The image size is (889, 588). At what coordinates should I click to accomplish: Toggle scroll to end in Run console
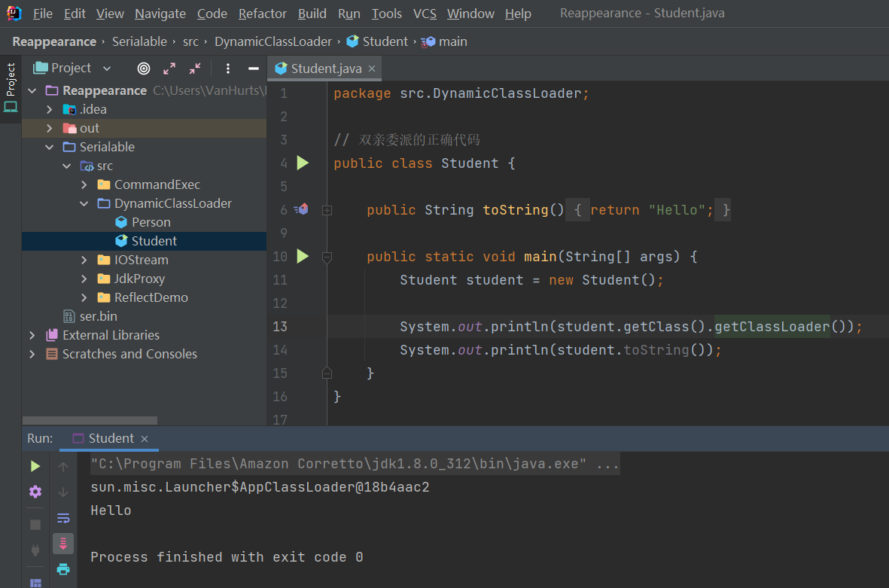pos(63,544)
